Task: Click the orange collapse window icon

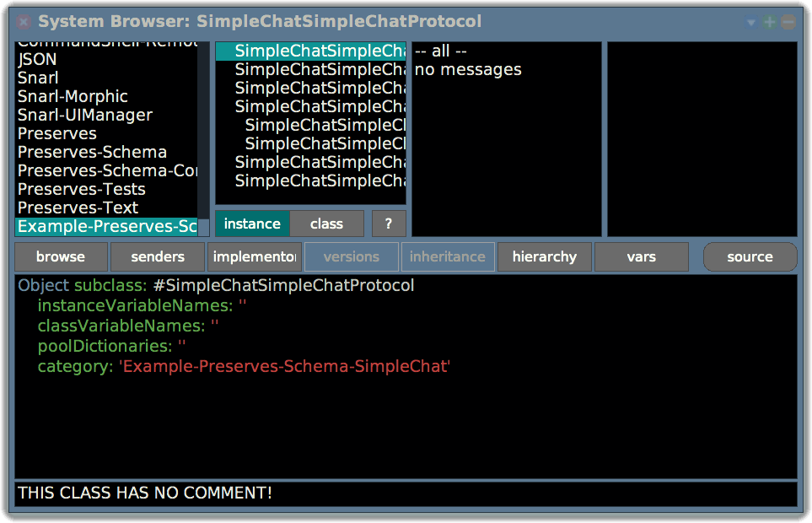Action: (x=790, y=22)
